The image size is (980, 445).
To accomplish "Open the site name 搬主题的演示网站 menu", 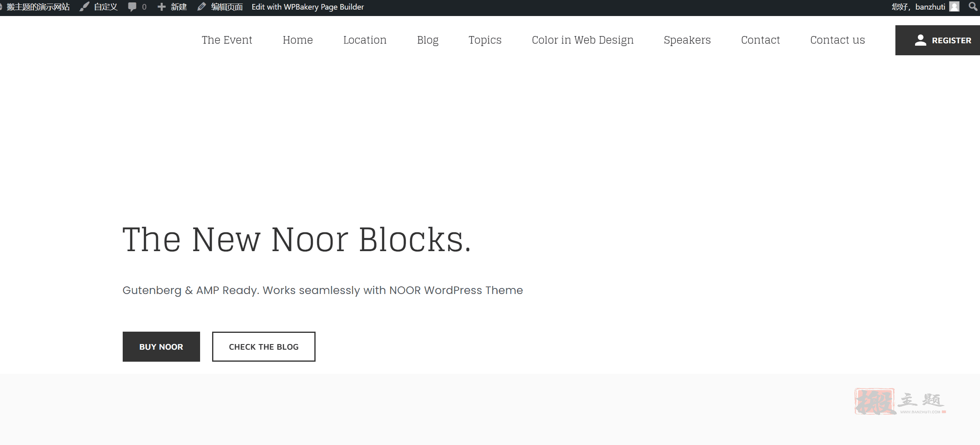I will tap(38, 7).
